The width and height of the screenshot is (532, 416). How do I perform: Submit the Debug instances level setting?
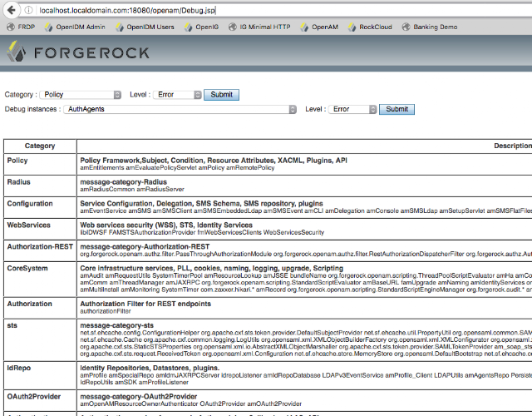397,109
